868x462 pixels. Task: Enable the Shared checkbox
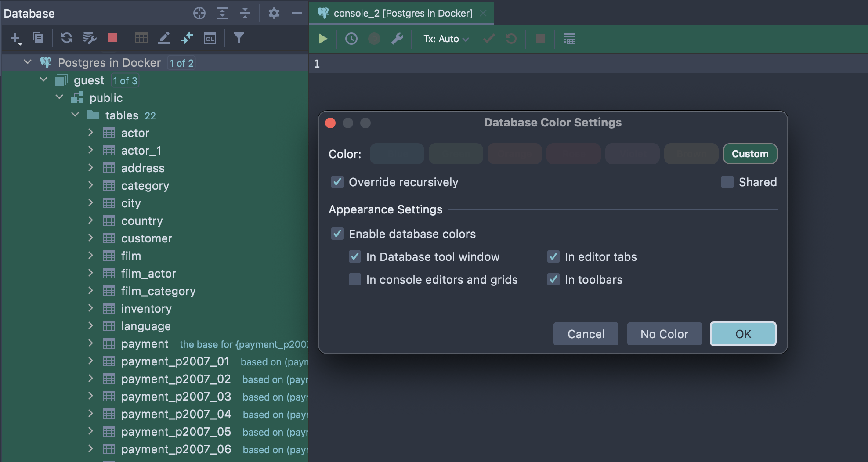tap(727, 182)
